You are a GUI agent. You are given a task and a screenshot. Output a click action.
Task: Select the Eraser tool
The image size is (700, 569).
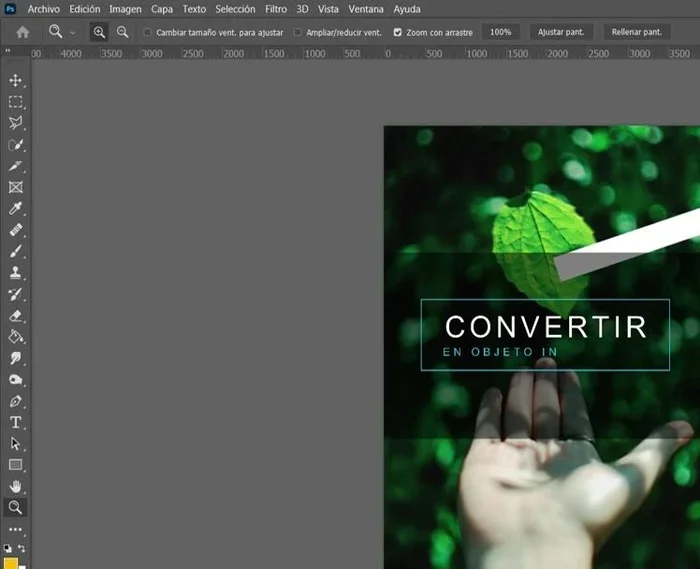click(15, 315)
